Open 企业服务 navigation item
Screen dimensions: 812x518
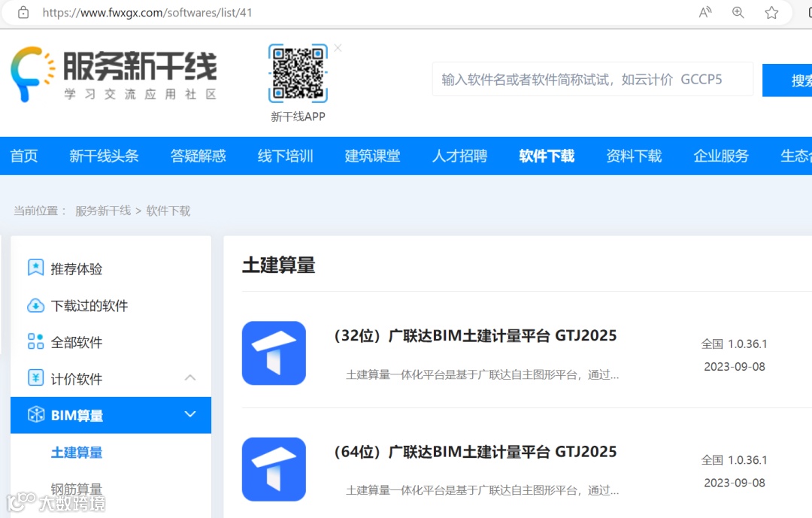click(x=721, y=156)
